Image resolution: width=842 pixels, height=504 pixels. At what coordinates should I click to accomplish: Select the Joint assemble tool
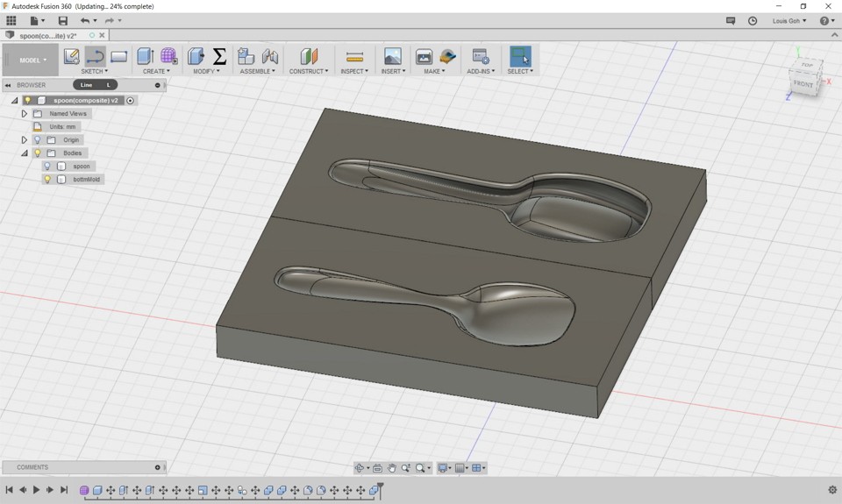click(x=270, y=56)
